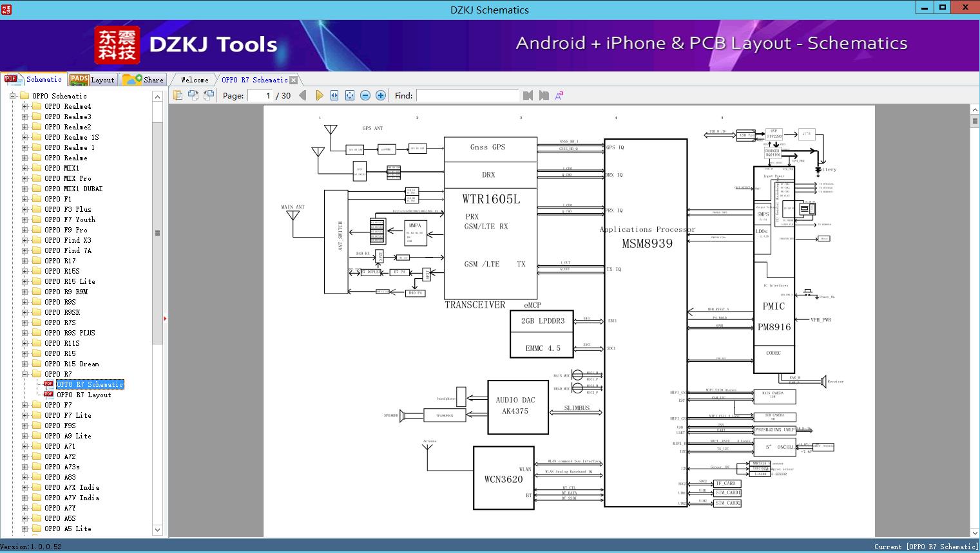Go to the next page arrow
Viewport: 980px width, 553px height.
point(319,95)
